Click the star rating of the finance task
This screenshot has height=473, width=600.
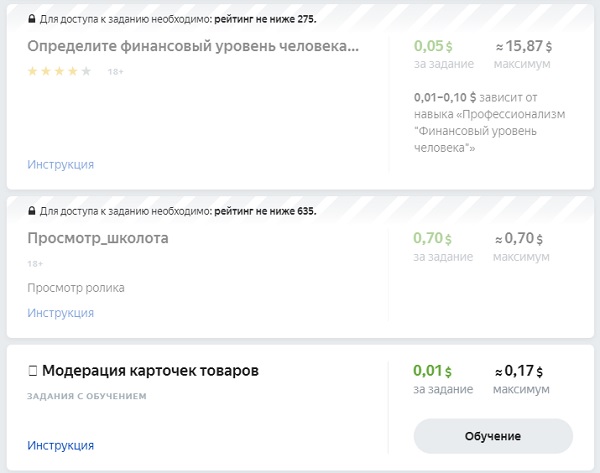(59, 71)
